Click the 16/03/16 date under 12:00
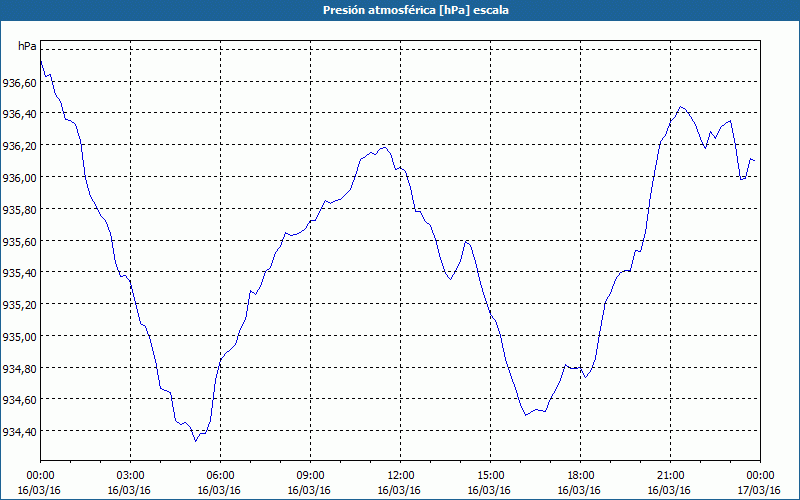Screen dimensions: 800x500 [399, 490]
